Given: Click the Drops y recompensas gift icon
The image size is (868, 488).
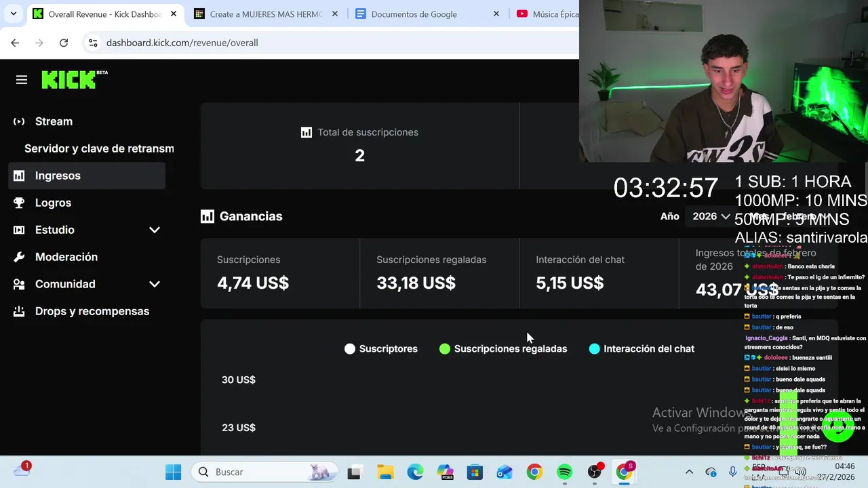Looking at the screenshot, I should (x=19, y=311).
